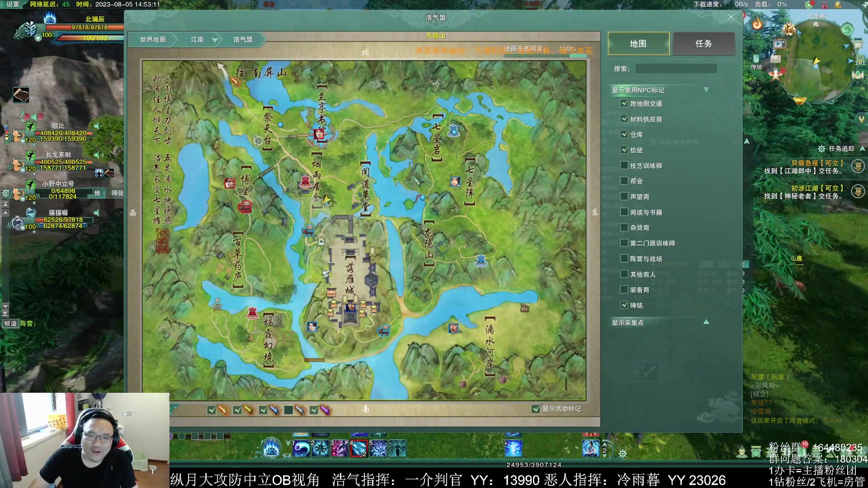
Task: Click NPC portrait near 七星阵 label
Action: click(455, 182)
